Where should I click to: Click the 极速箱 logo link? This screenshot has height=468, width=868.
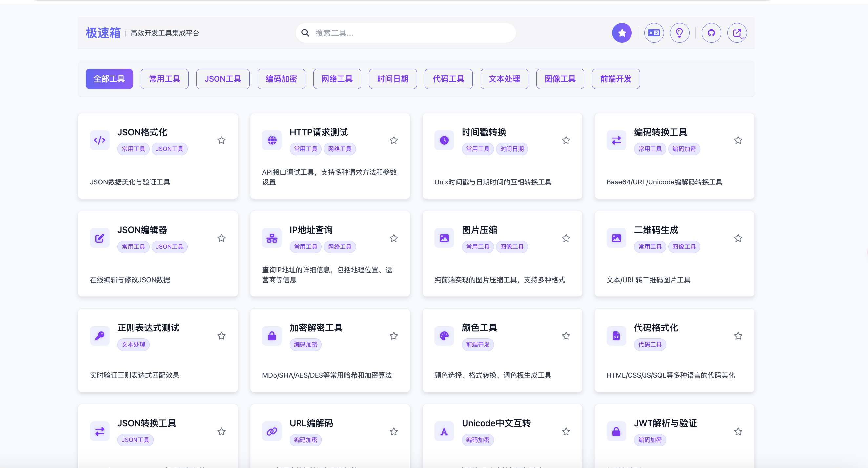pyautogui.click(x=103, y=33)
